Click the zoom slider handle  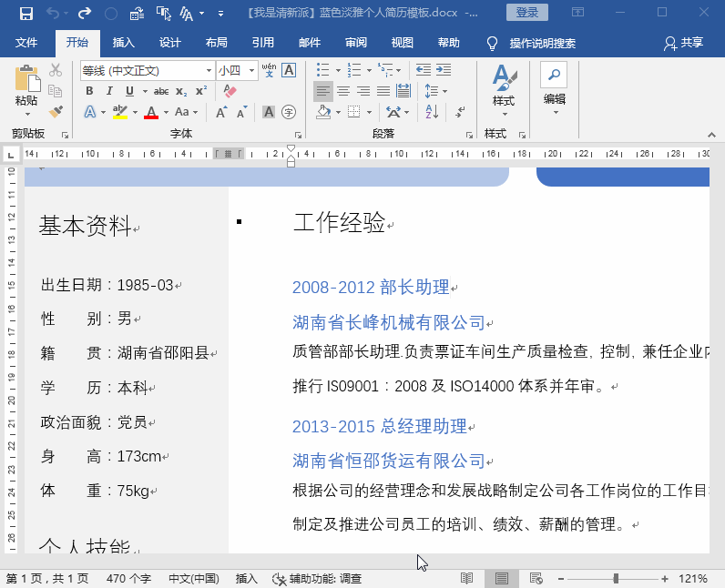[x=616, y=578]
